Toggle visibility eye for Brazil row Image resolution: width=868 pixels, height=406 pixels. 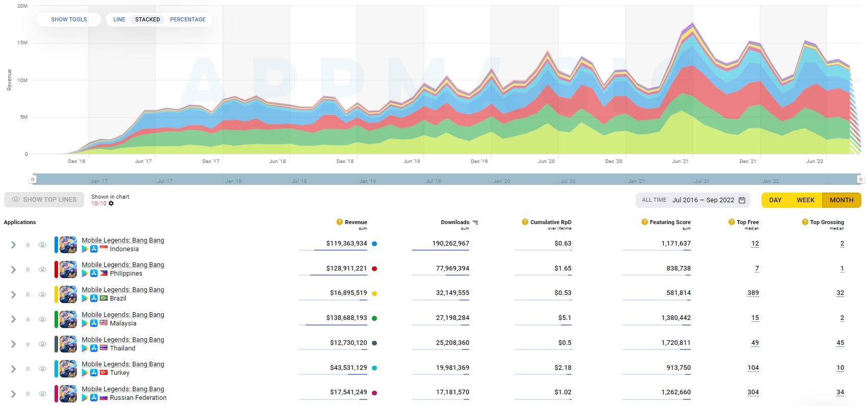click(x=43, y=294)
